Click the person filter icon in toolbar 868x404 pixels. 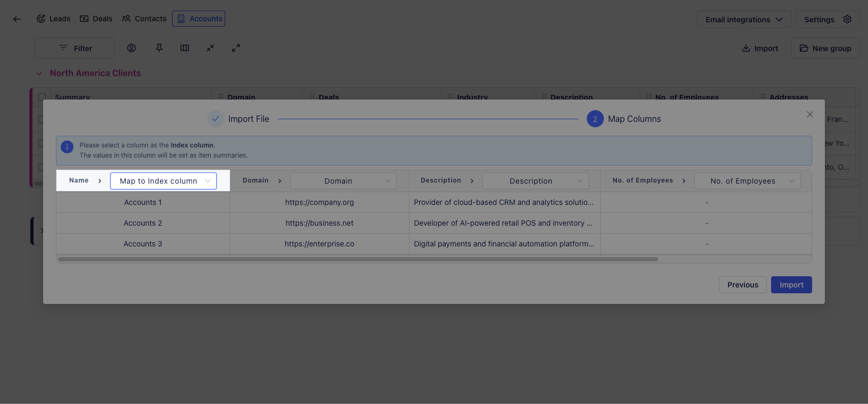coord(132,48)
